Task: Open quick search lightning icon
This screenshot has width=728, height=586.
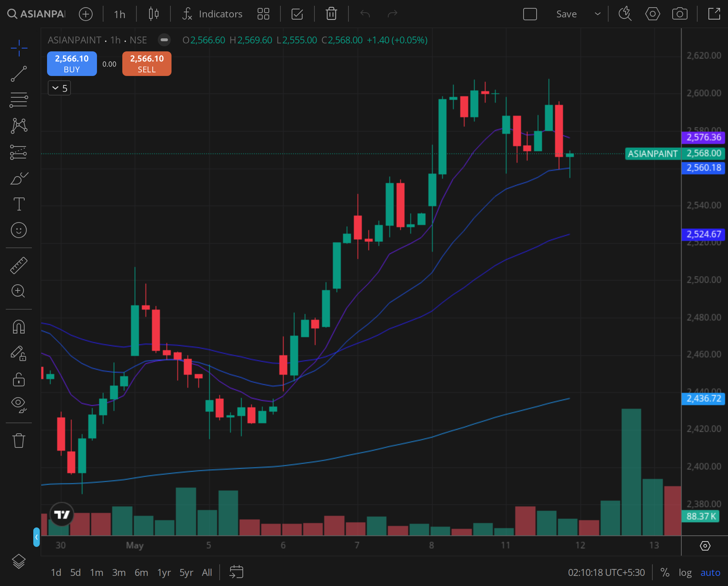Action: (625, 14)
